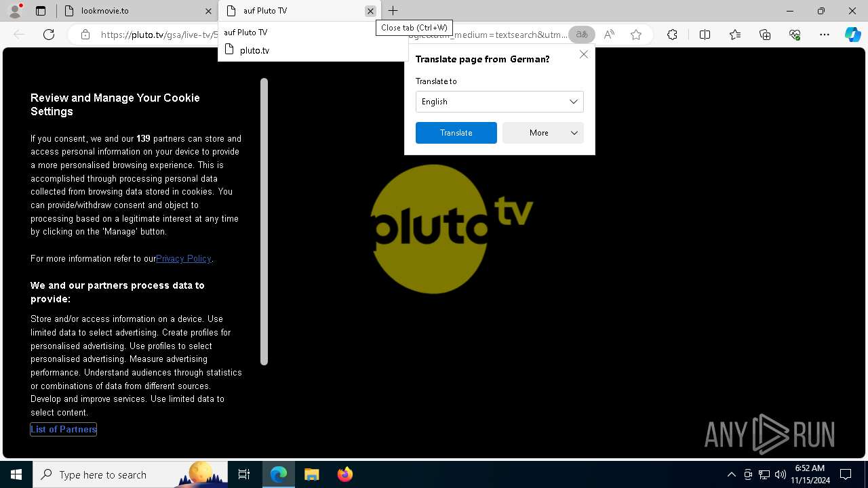The height and width of the screenshot is (488, 868).
Task: Open the clock showing 6:52 AM
Action: [x=810, y=474]
